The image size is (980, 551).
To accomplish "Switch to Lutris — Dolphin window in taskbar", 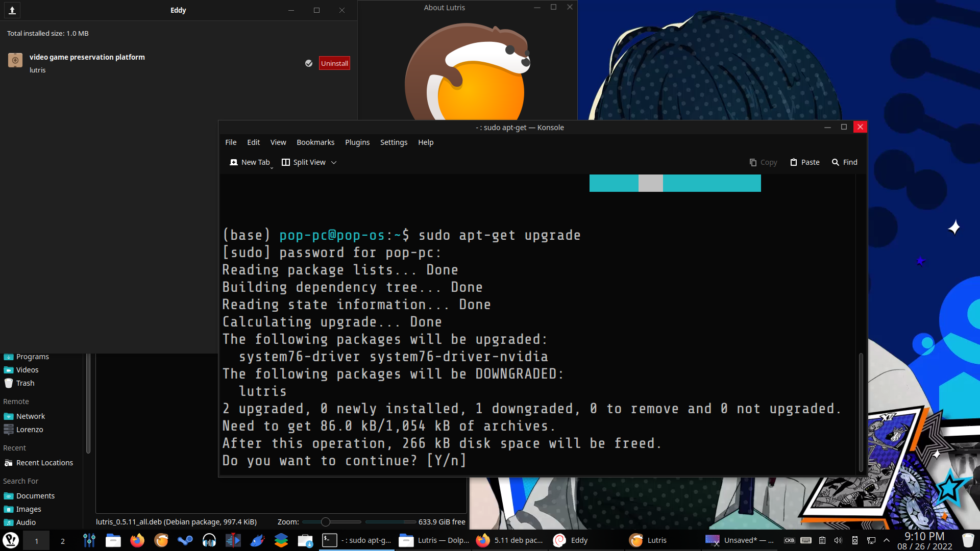I will (434, 540).
